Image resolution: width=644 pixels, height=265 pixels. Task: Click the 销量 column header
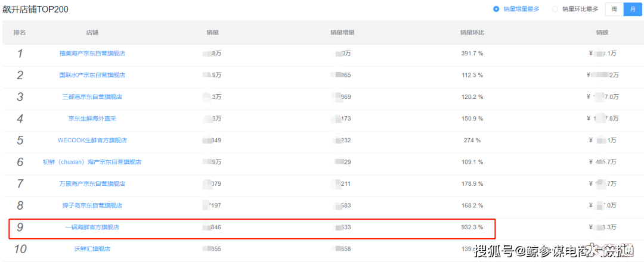tap(213, 32)
